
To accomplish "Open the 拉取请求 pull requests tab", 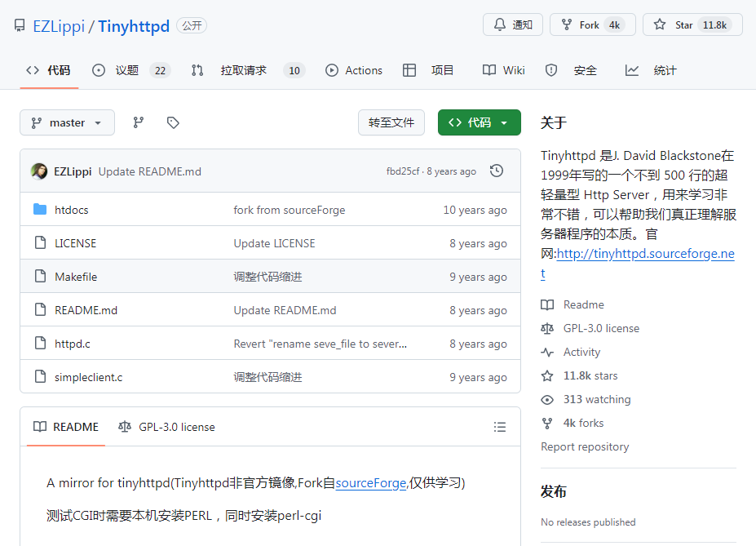I will click(248, 70).
